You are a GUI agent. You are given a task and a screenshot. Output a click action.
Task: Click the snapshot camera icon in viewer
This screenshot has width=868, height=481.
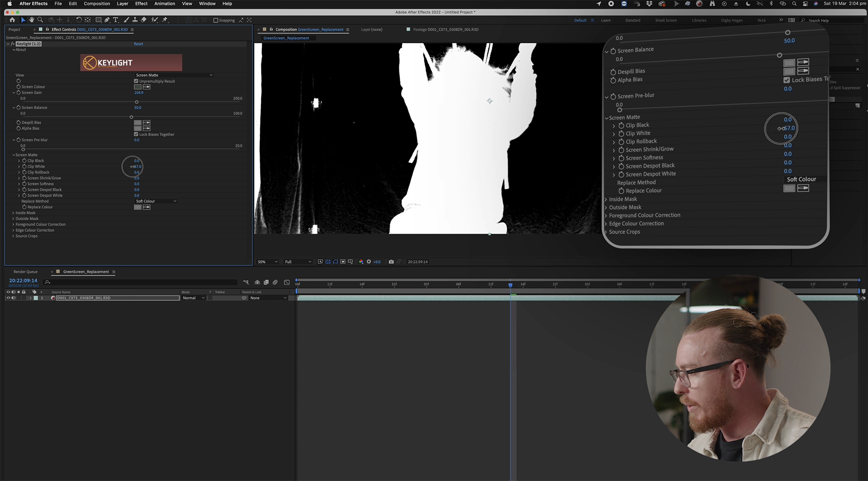pos(391,262)
